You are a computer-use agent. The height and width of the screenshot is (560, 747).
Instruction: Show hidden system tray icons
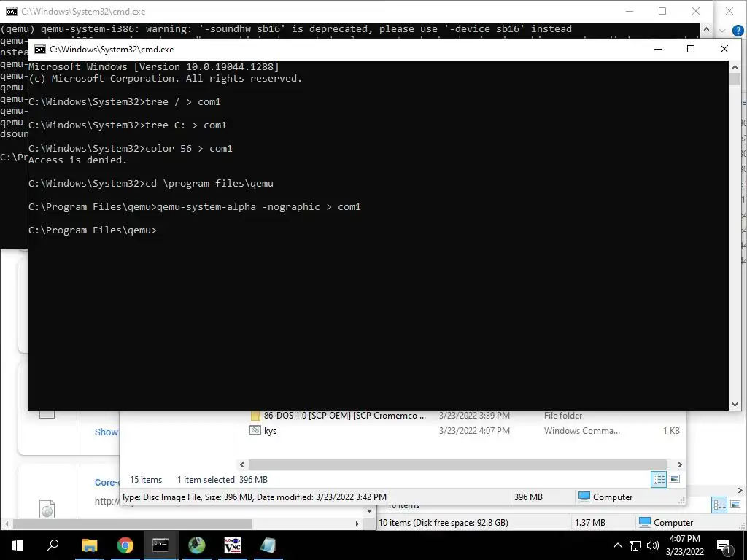click(617, 545)
